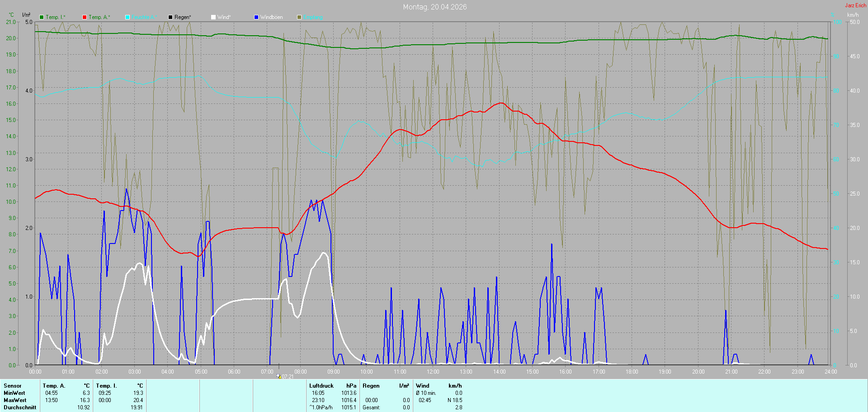Click the cyan Feuchte A. legend swatch
This screenshot has height=412, width=868.
[x=127, y=17]
